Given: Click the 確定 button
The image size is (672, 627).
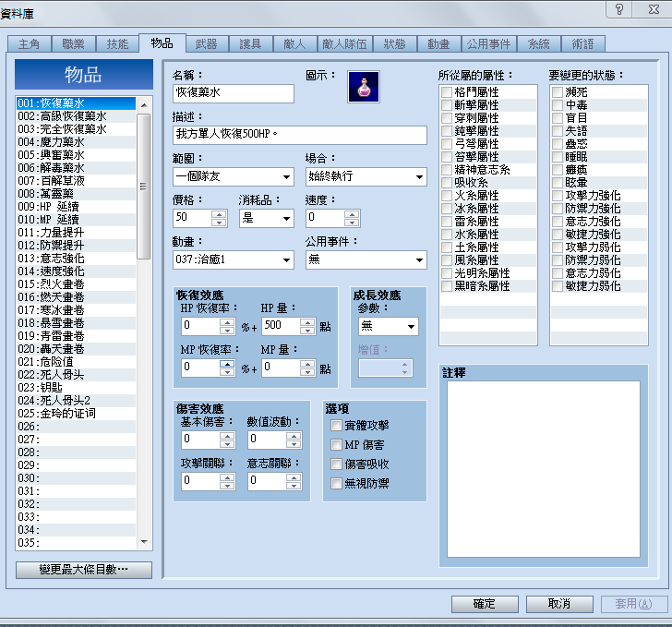Looking at the screenshot, I should (485, 604).
